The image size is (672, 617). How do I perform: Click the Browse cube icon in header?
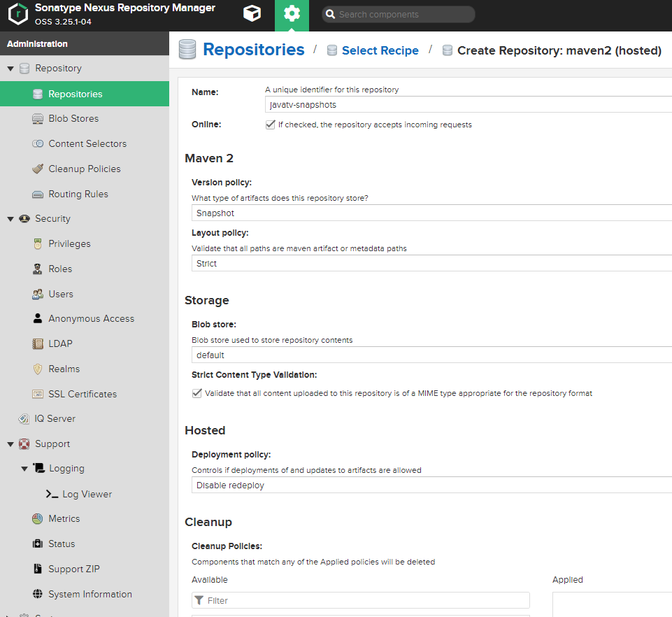251,14
